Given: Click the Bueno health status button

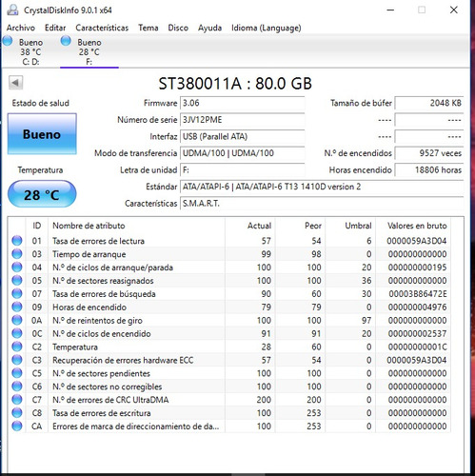Looking at the screenshot, I should pyautogui.click(x=42, y=134).
